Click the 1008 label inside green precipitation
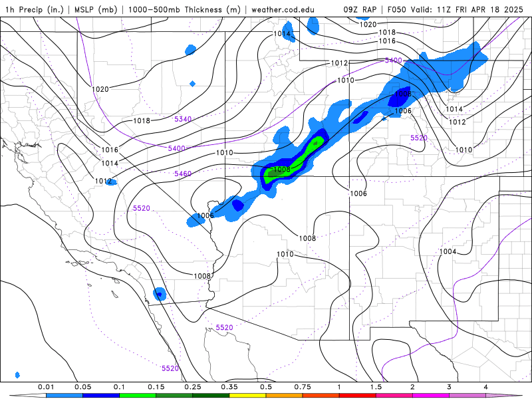This screenshot has width=532, height=399. 281,169
